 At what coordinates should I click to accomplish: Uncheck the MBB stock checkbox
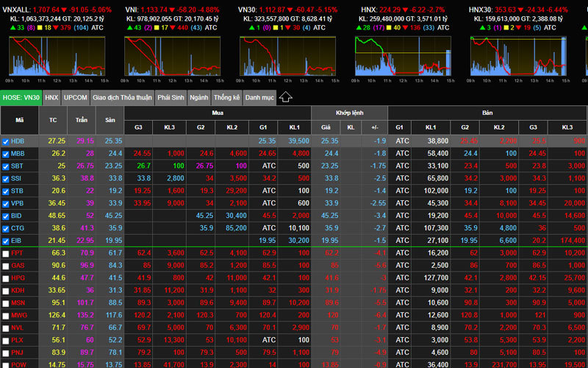[x=6, y=153]
